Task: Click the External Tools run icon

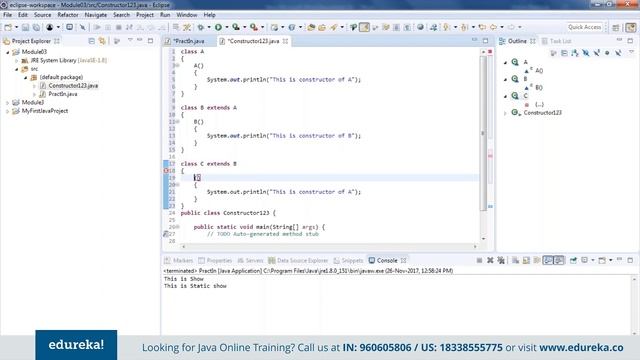Action: point(254,27)
